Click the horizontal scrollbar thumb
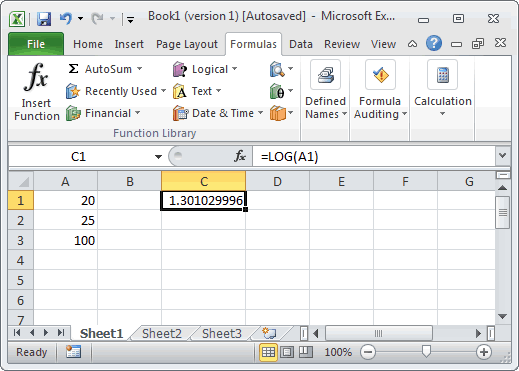This screenshot has height=371, width=519. tap(379, 333)
